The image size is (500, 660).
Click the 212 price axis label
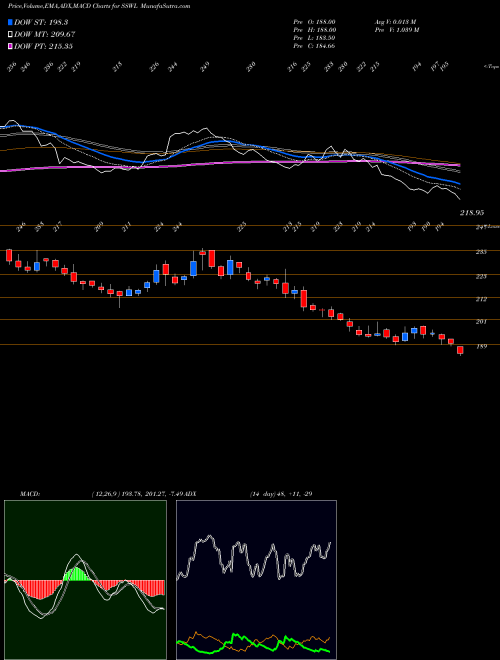tap(481, 299)
